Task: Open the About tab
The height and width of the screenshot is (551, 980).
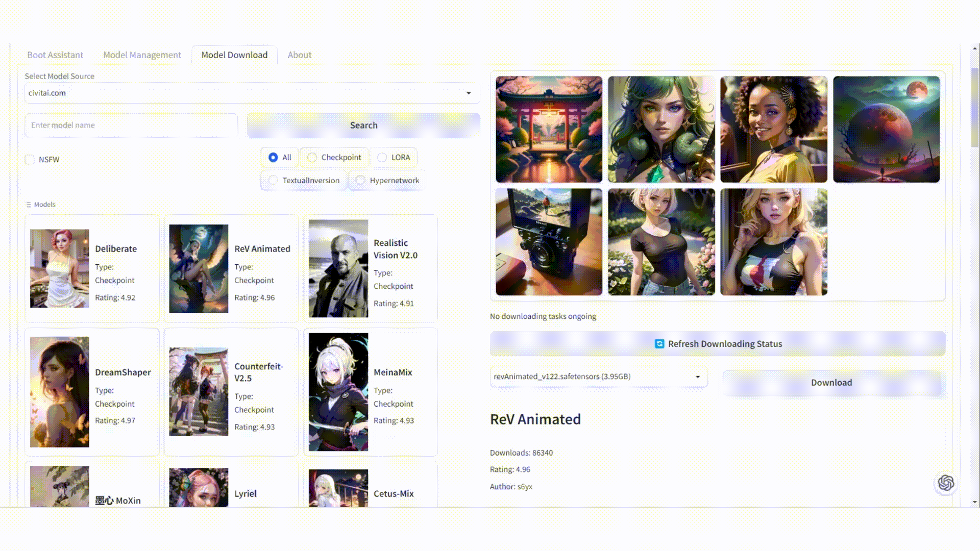Action: tap(300, 55)
